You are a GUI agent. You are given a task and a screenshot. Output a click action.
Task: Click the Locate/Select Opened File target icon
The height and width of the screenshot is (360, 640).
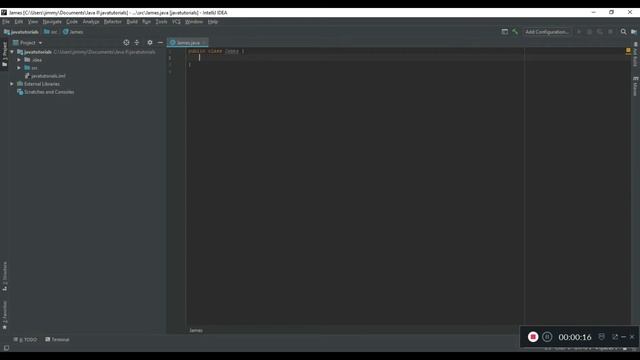(126, 42)
